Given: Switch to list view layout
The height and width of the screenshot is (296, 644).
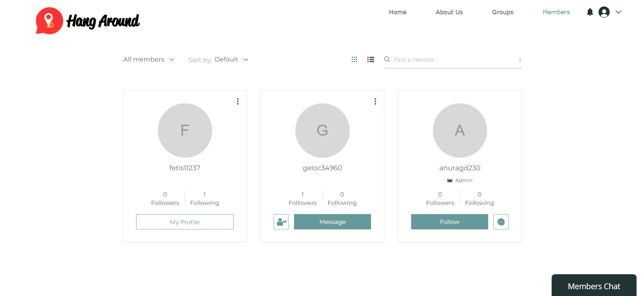Looking at the screenshot, I should pyautogui.click(x=371, y=59).
